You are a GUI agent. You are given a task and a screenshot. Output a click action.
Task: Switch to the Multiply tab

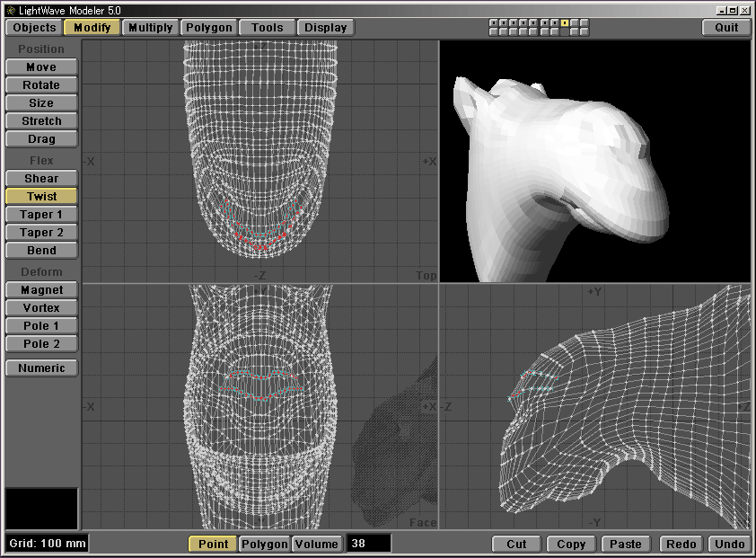pos(150,27)
